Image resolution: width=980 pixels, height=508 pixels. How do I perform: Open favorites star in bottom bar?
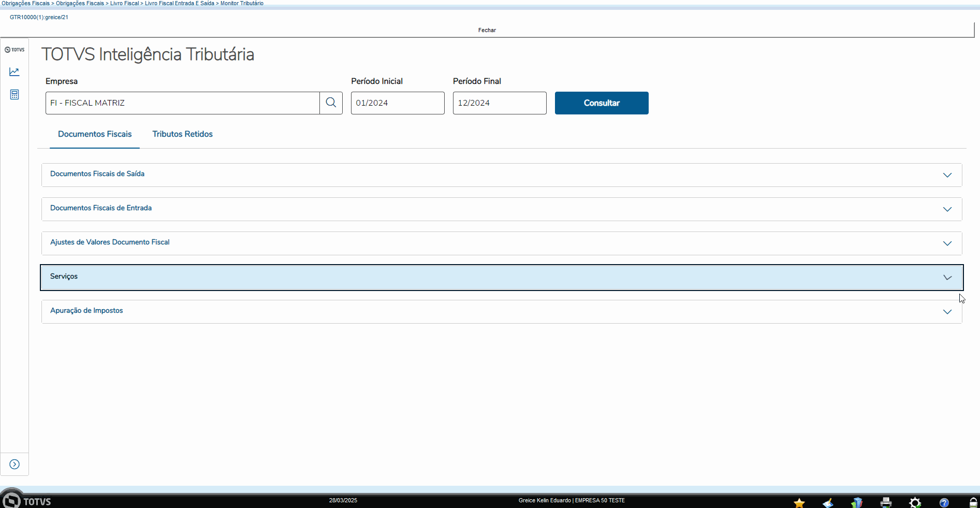(799, 503)
